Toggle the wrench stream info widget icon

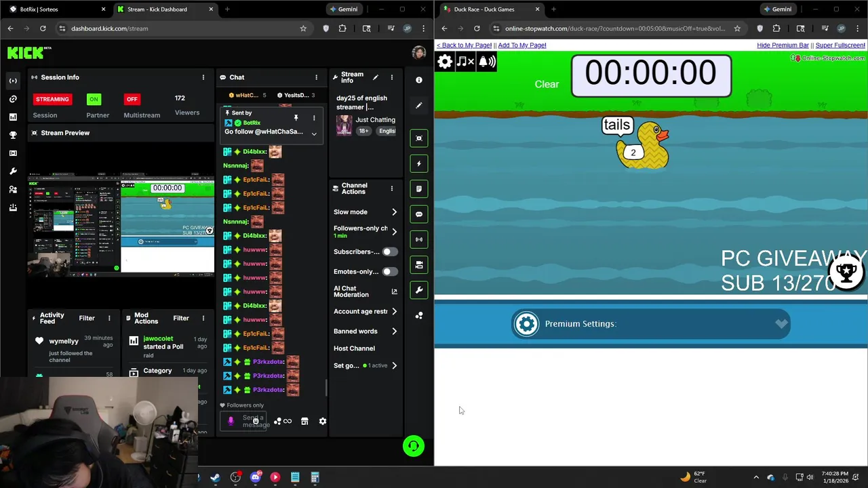(419, 290)
